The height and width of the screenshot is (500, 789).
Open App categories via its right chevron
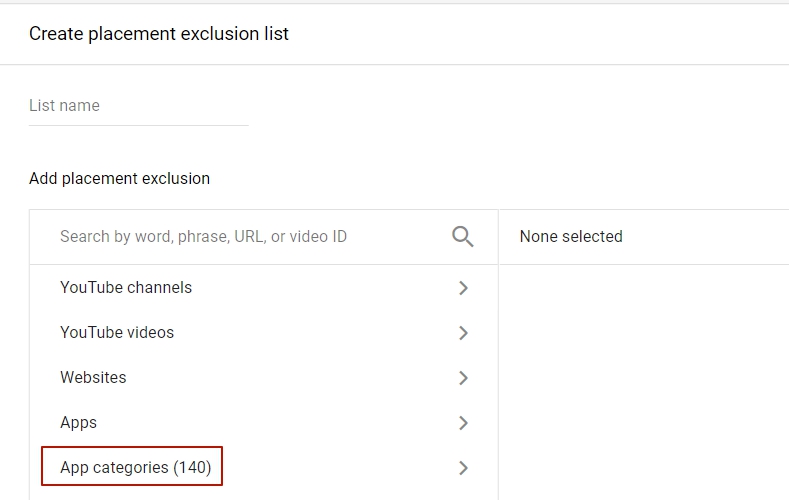[463, 468]
